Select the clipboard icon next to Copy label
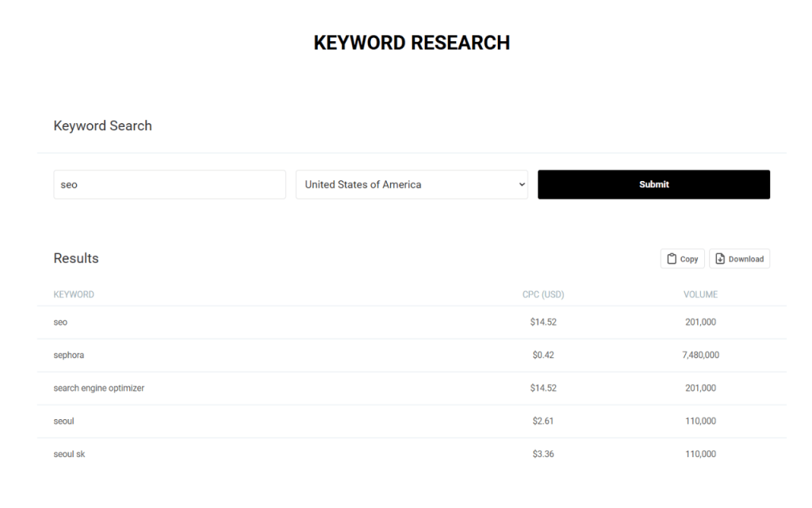This screenshot has width=812, height=508. 673,258
